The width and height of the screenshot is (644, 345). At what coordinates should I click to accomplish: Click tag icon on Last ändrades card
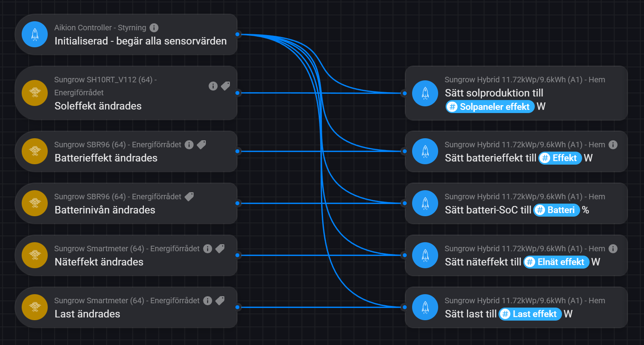tap(220, 300)
